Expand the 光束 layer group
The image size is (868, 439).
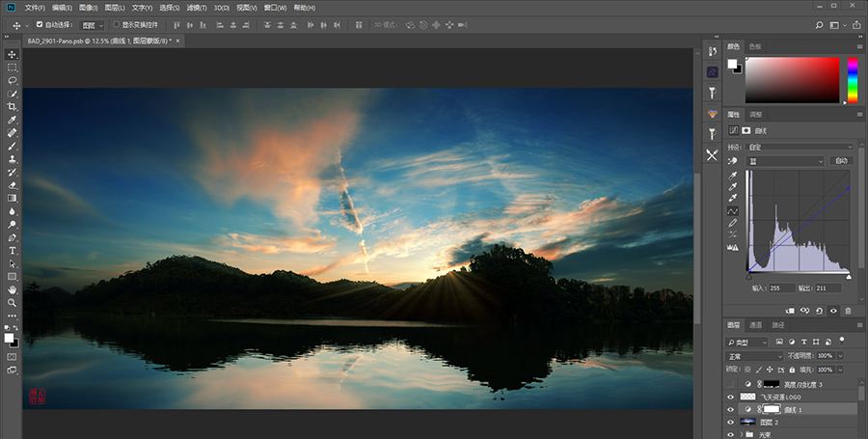742,434
